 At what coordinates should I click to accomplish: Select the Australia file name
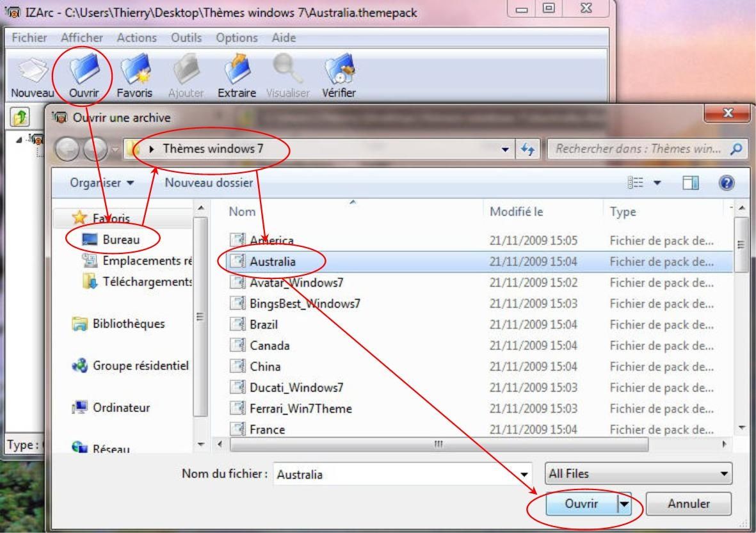coord(273,262)
